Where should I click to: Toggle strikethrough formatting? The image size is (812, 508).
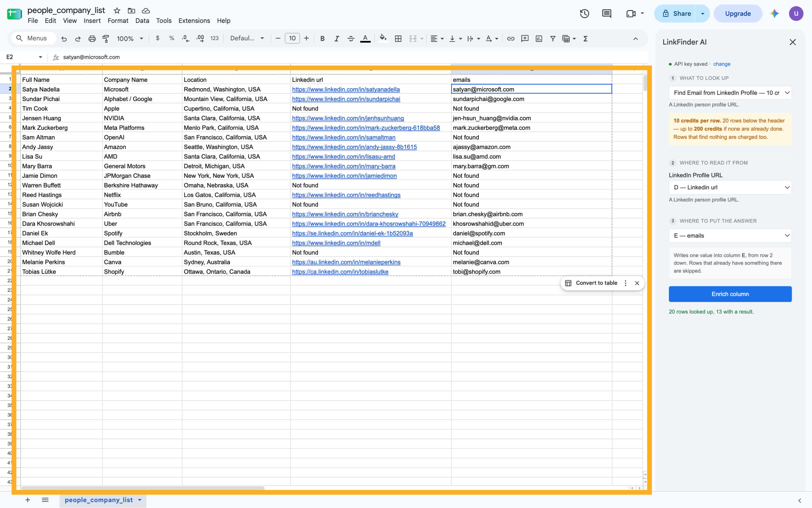click(x=350, y=39)
